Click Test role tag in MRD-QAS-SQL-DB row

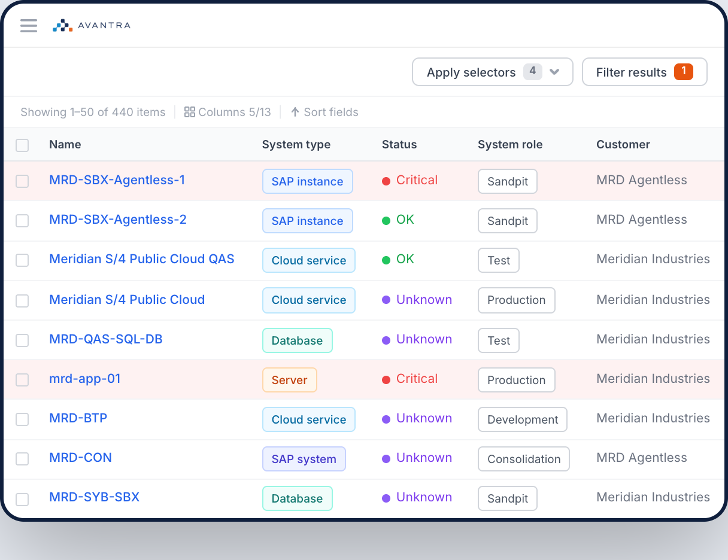(x=499, y=340)
